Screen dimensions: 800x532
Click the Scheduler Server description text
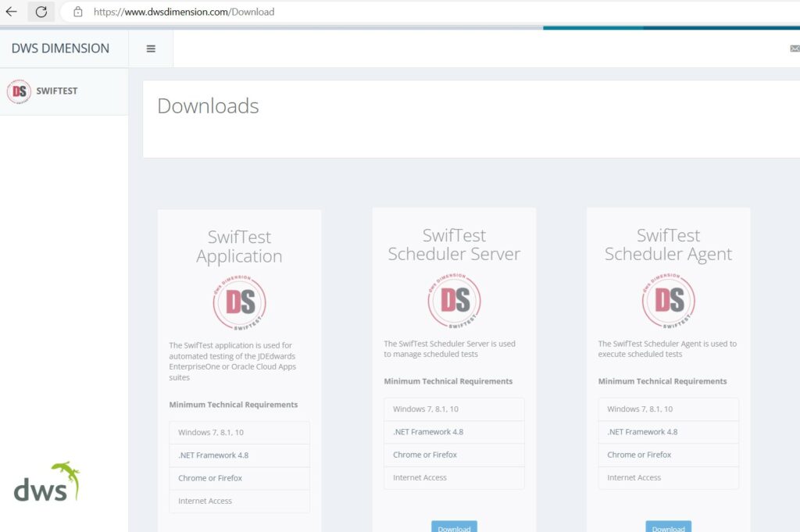449,349
